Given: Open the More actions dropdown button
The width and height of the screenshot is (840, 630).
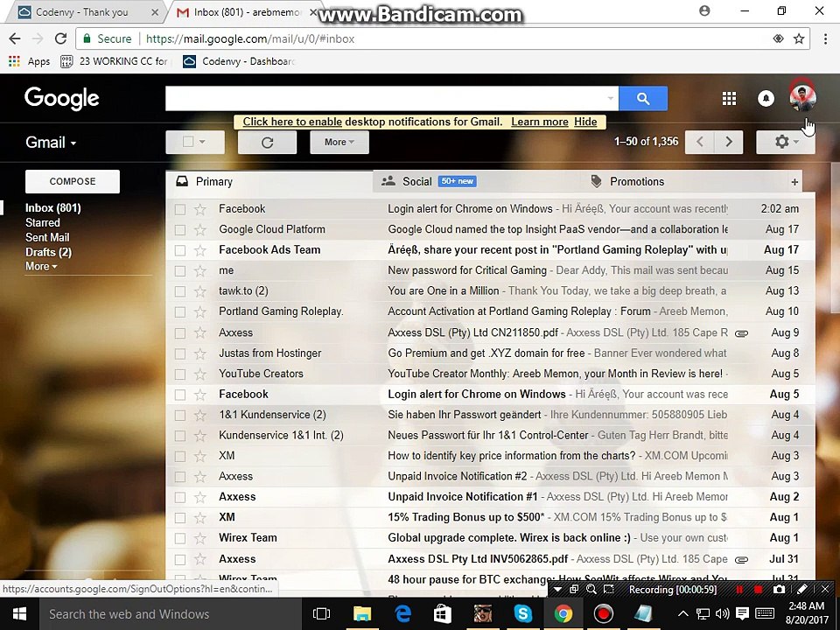Looking at the screenshot, I should 339,142.
